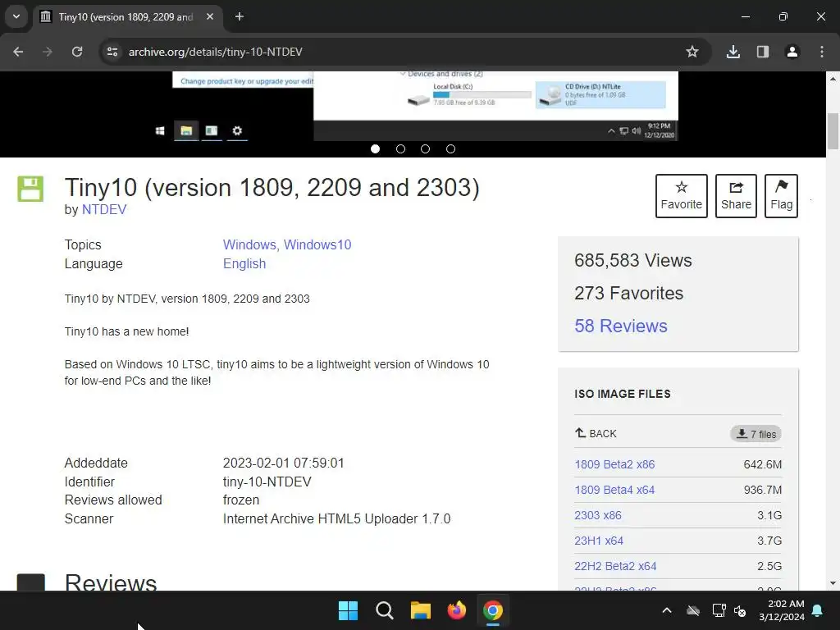This screenshot has height=630, width=840.
Task: Select the fourth carousel dot
Action: tap(450, 149)
